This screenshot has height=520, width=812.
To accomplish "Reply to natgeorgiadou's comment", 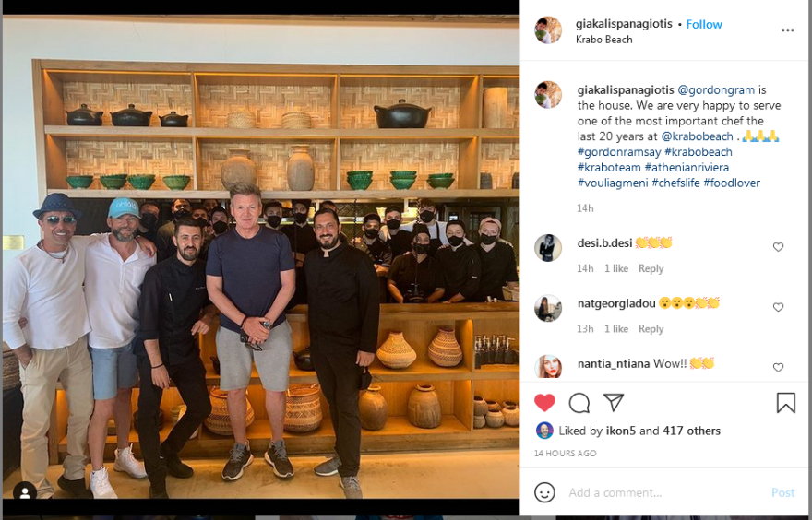I will click(x=651, y=328).
